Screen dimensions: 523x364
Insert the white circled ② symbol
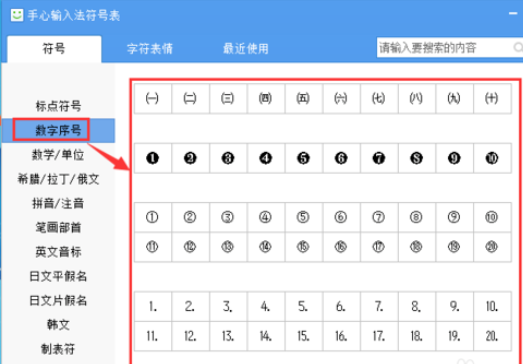[190, 217]
